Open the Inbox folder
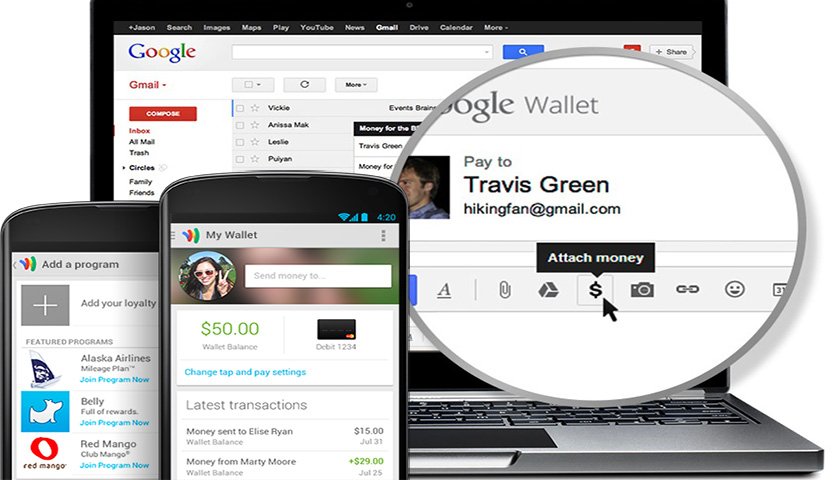This screenshot has width=840, height=480. [x=139, y=131]
